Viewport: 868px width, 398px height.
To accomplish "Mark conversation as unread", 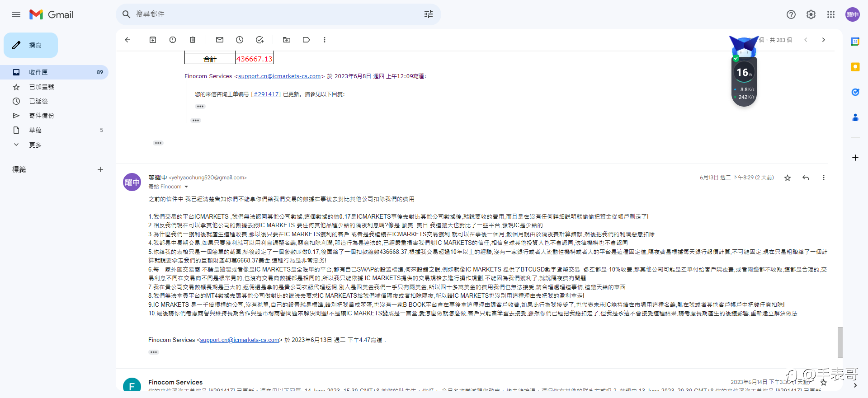I will (x=220, y=40).
